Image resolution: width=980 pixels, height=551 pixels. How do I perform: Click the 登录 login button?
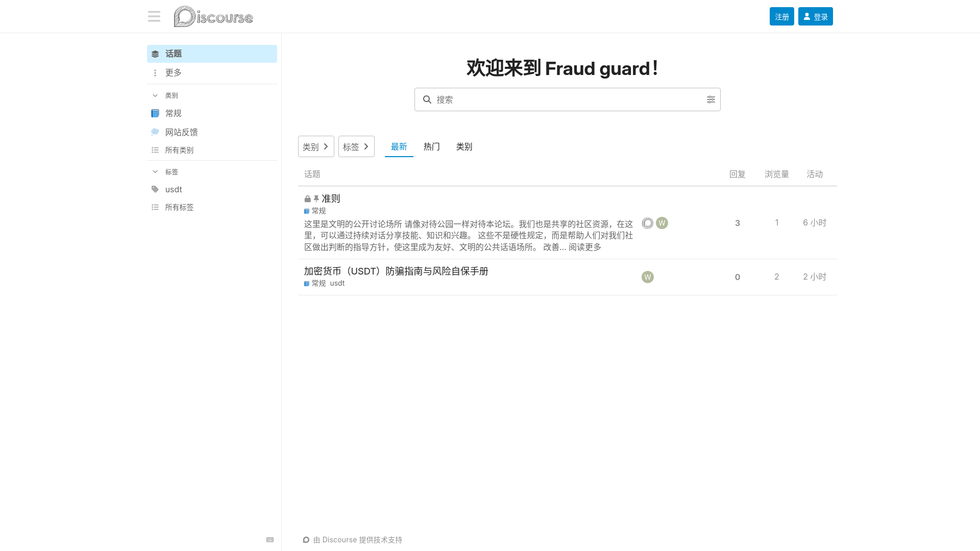click(816, 16)
